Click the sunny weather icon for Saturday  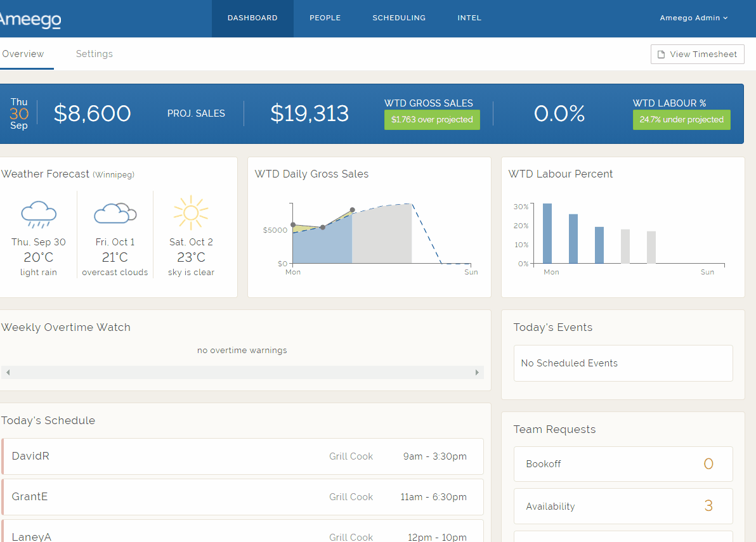(191, 213)
